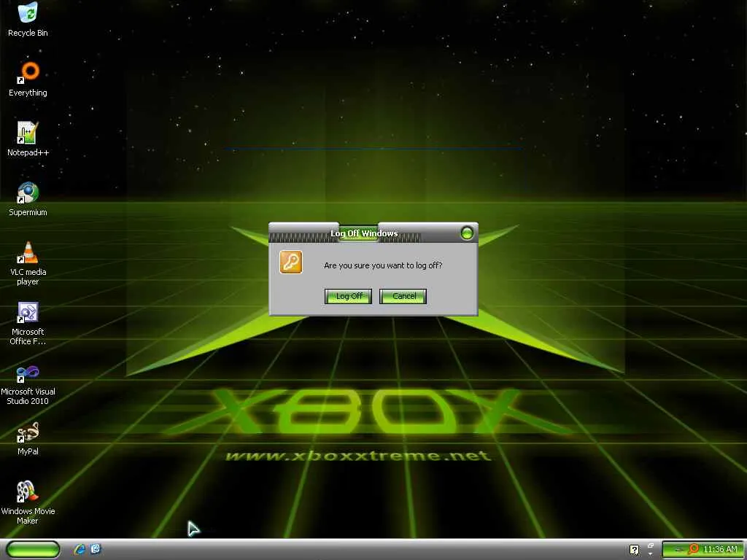Screen dimensions: 747x560
Task: Select the Microsoft Office shortcut icon
Action: [x=28, y=323]
